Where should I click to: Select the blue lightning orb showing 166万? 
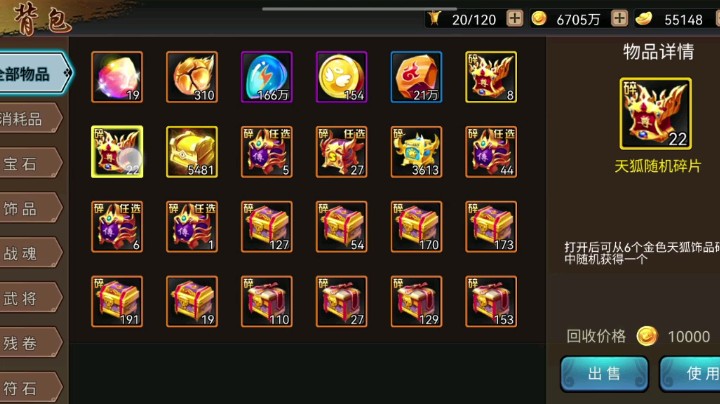(x=267, y=77)
